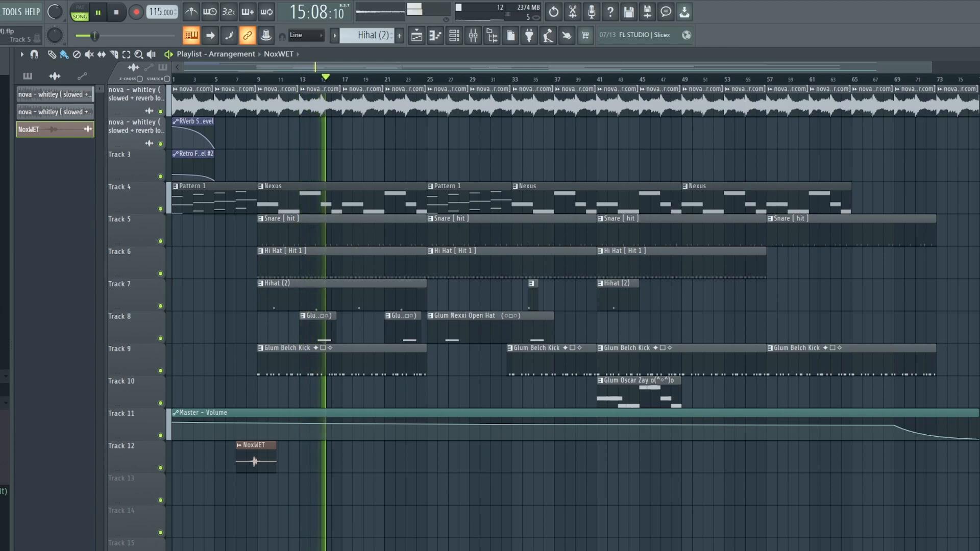Click the undo history icon
The width and height of the screenshot is (980, 551).
[553, 12]
